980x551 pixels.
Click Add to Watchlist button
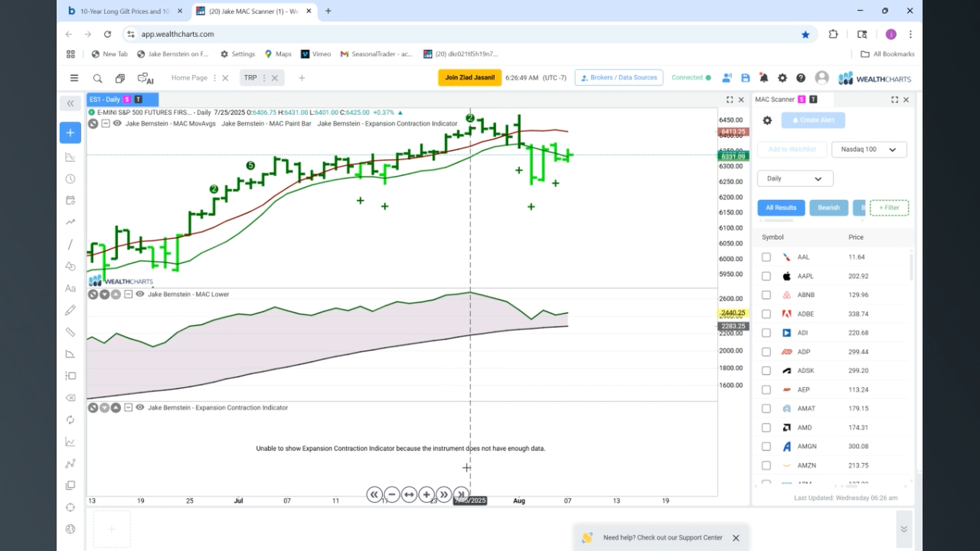point(792,149)
